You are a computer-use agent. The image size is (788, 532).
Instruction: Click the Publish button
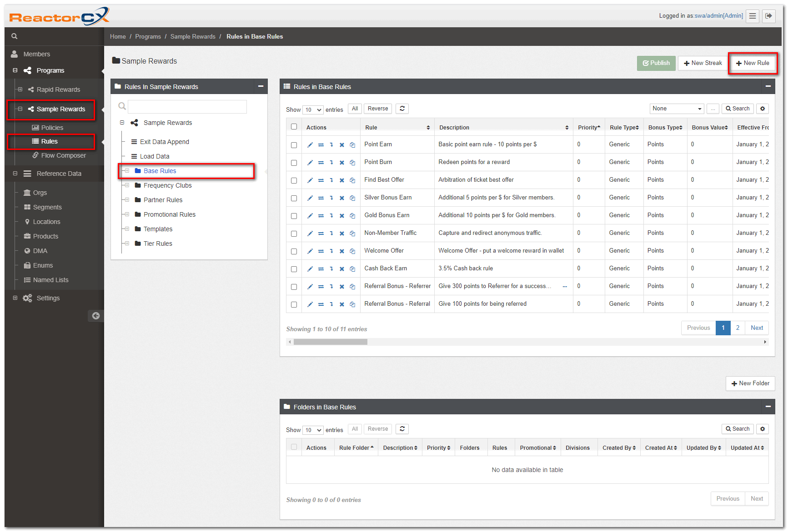(656, 63)
